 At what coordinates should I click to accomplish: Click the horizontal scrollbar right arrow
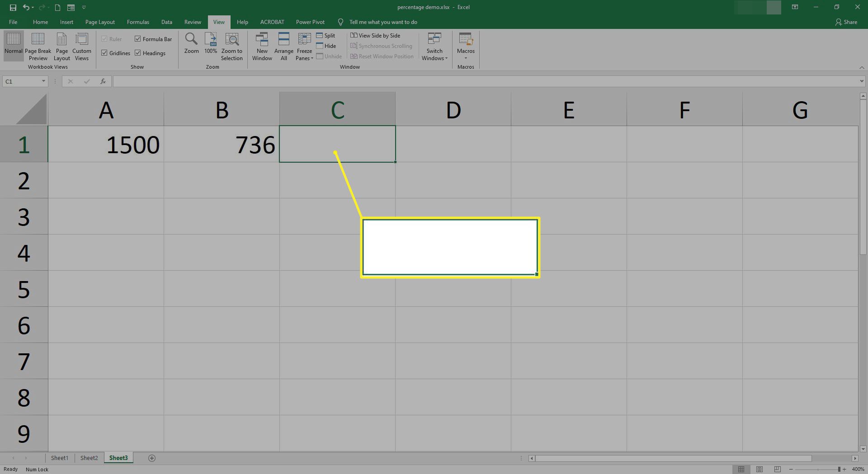coord(855,458)
